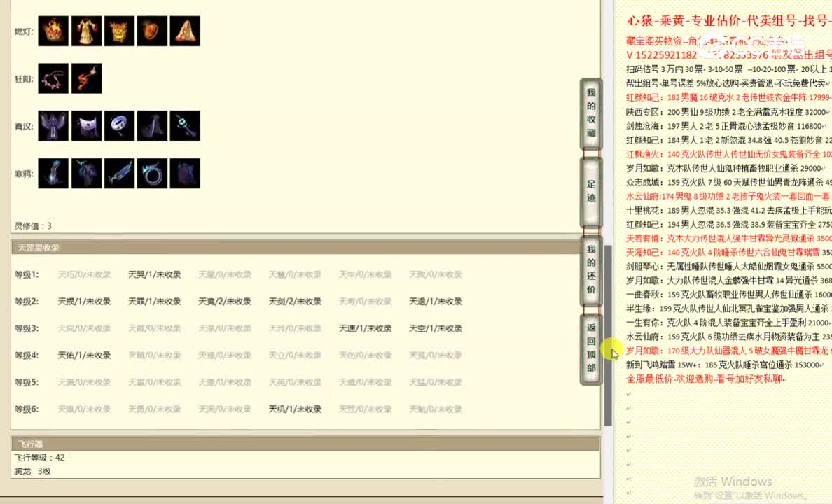
Task: Click the 等级1: row label
Action: point(27,274)
